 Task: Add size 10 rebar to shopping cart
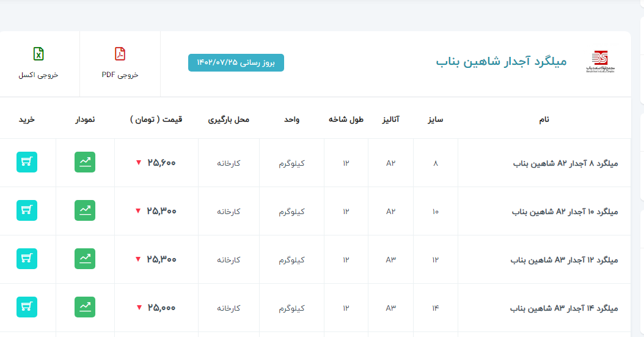(27, 210)
